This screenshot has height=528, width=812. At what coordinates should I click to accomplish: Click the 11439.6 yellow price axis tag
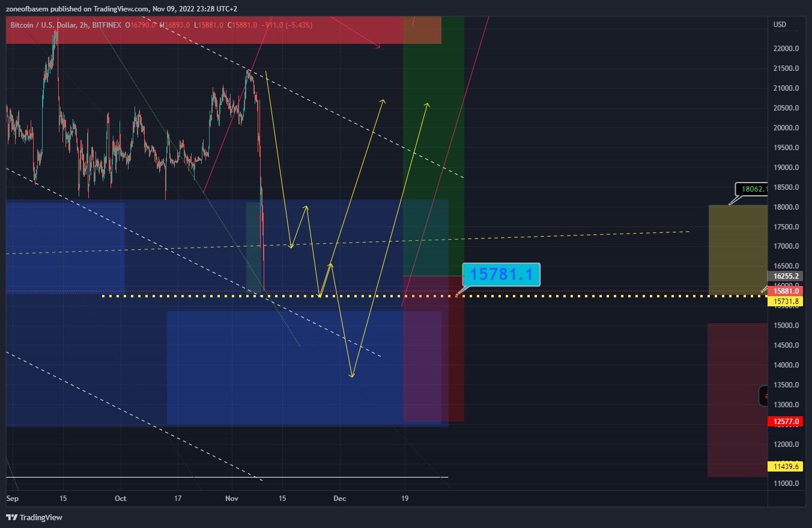pyautogui.click(x=785, y=466)
